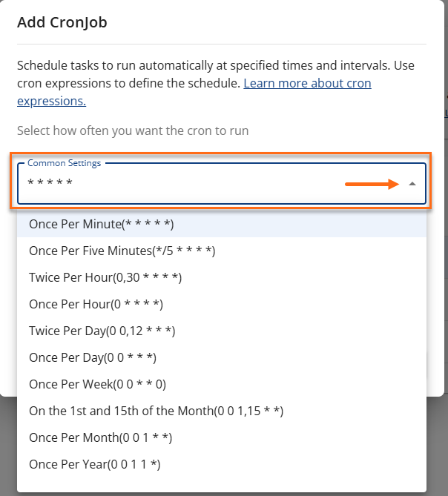Select Once Per Hour from list
The width and height of the screenshot is (448, 496).
point(96,304)
